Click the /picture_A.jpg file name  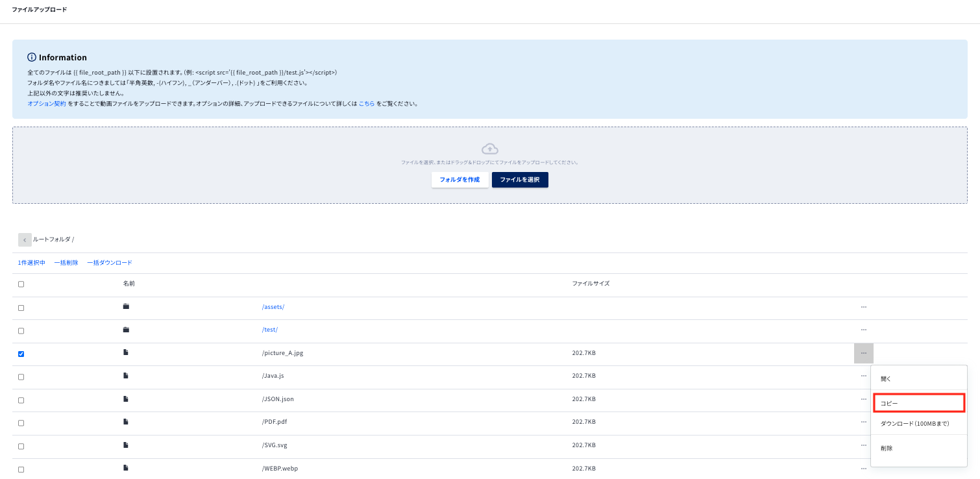pos(283,353)
